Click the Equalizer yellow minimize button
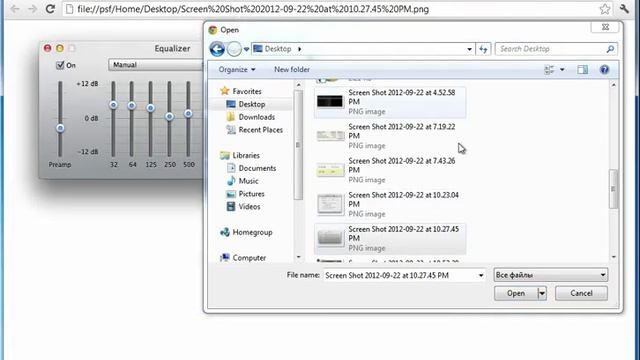This screenshot has width=640, height=360. coord(60,48)
